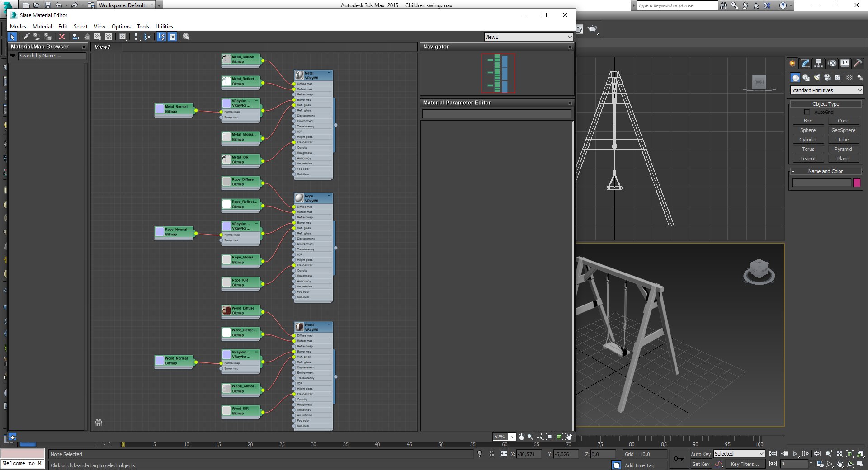This screenshot has height=470, width=868.
Task: Expand the 62% zoom level dropdown
Action: point(512,437)
